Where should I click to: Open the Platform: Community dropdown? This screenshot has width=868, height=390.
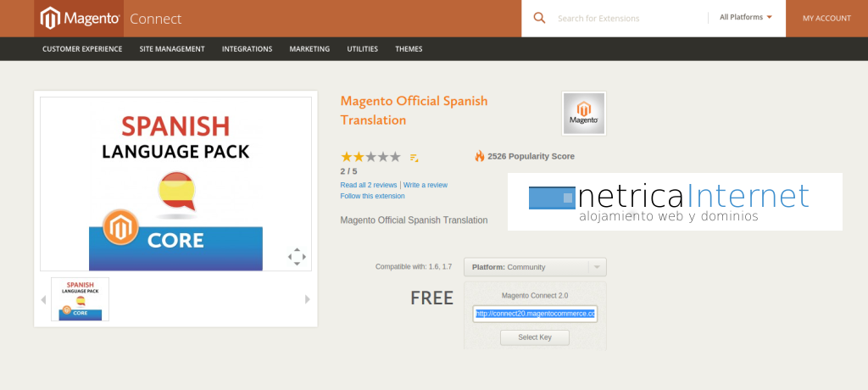tap(536, 267)
